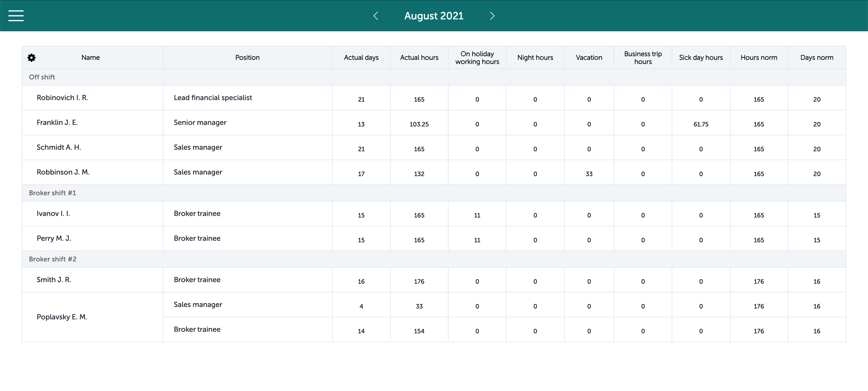Screen dimensions: 868x391
Task: Collapse Broker shift #1 group
Action: coord(52,193)
